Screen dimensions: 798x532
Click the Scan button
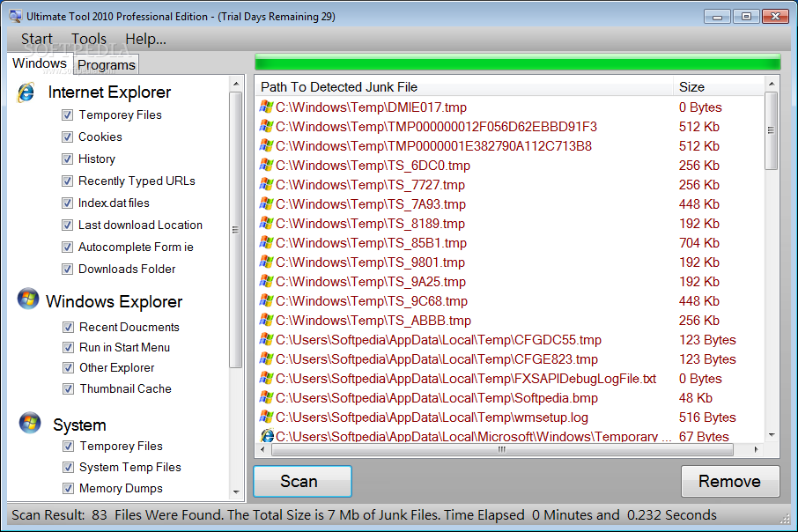pyautogui.click(x=302, y=481)
